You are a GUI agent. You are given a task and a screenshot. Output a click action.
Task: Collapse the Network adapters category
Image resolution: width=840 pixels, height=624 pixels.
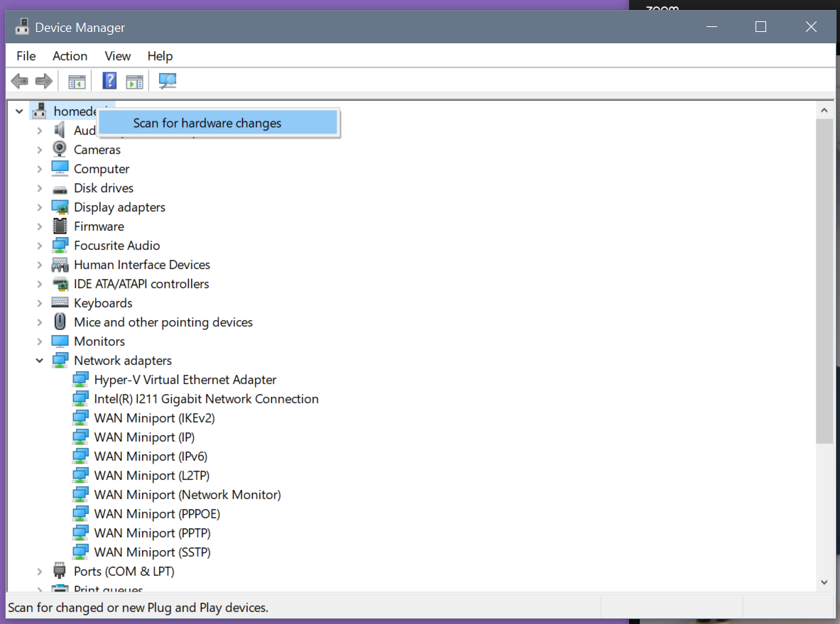click(x=40, y=361)
